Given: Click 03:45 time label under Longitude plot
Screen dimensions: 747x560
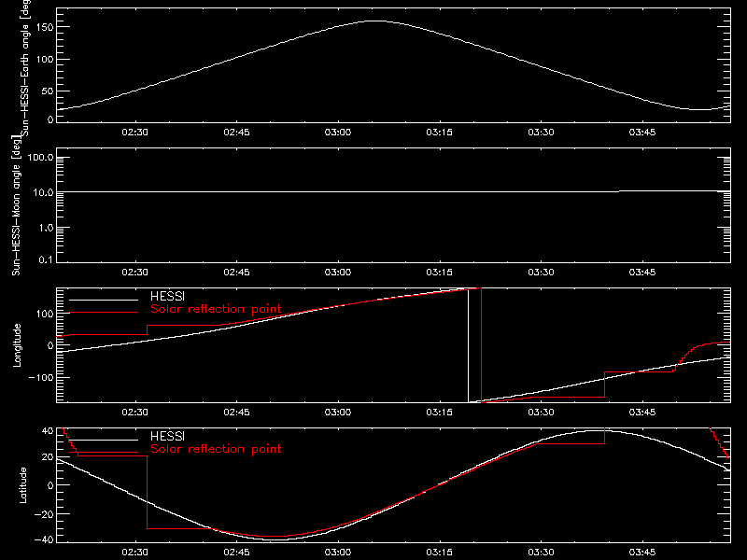Looking at the screenshot, I should point(642,412).
